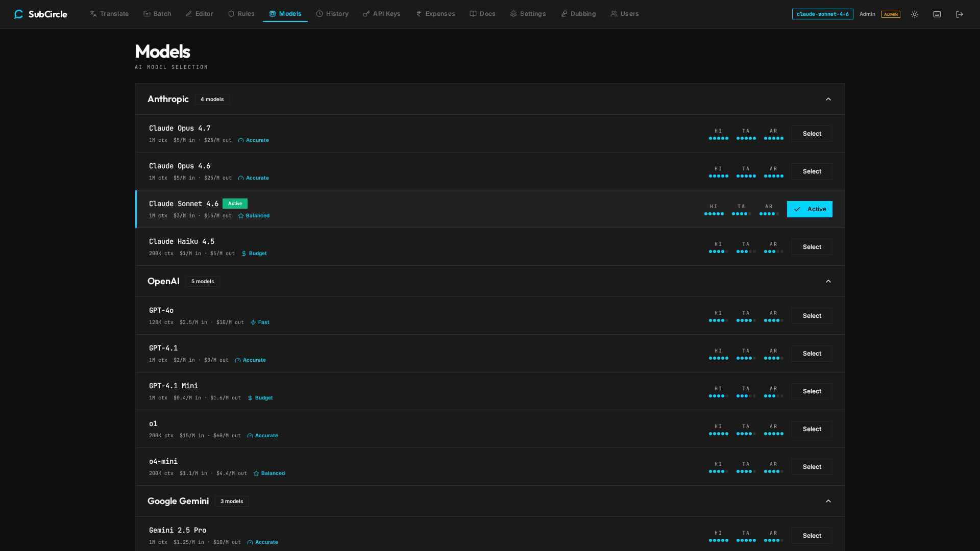Collapse the Anthropic section chevron

click(828, 99)
